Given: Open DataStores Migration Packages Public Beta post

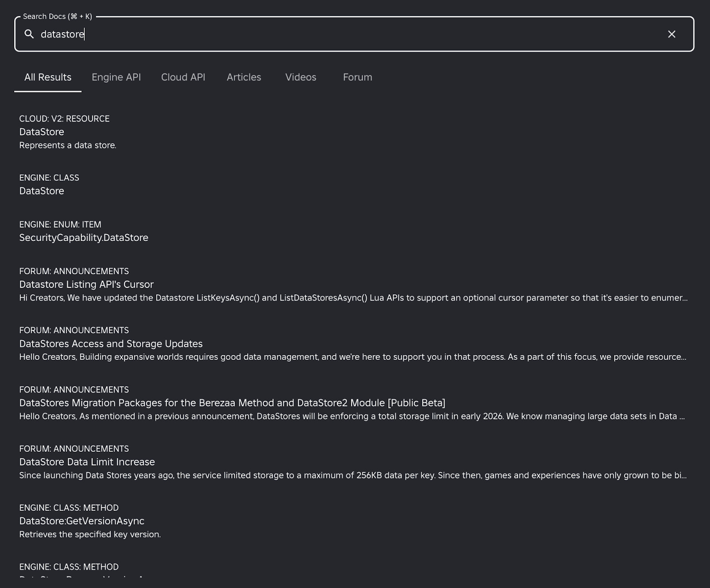Looking at the screenshot, I should click(x=232, y=403).
